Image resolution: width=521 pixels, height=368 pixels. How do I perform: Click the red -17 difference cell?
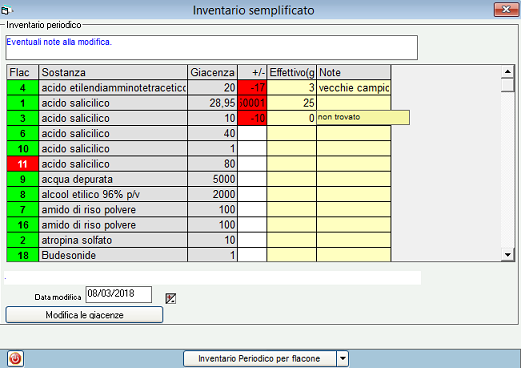pyautogui.click(x=252, y=88)
